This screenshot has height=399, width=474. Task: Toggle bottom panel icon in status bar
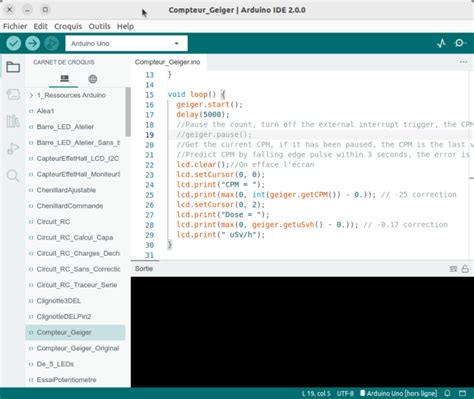click(462, 393)
